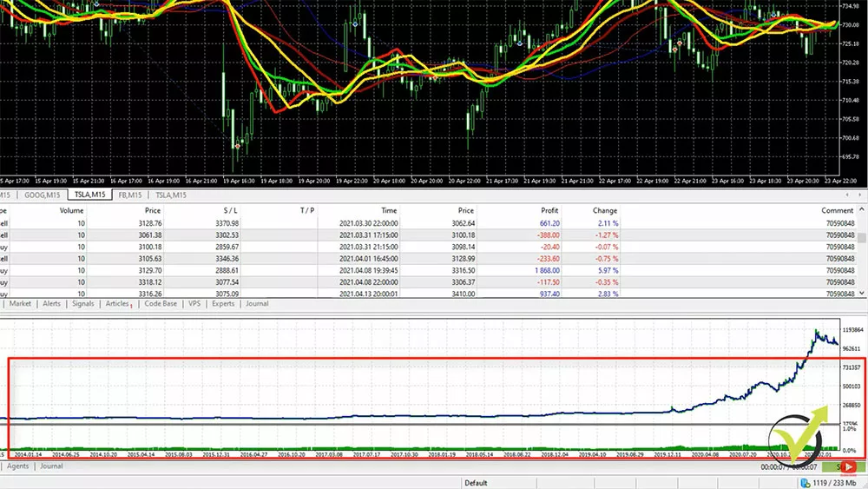Click the red YouTube play icon
Screen dimensions: 868x489
851,467
